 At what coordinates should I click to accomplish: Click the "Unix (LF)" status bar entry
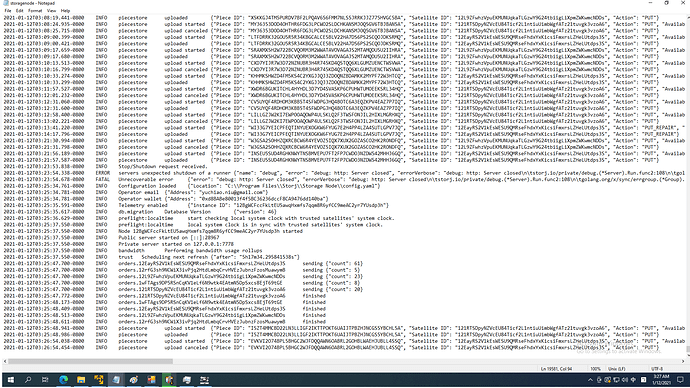(617, 369)
